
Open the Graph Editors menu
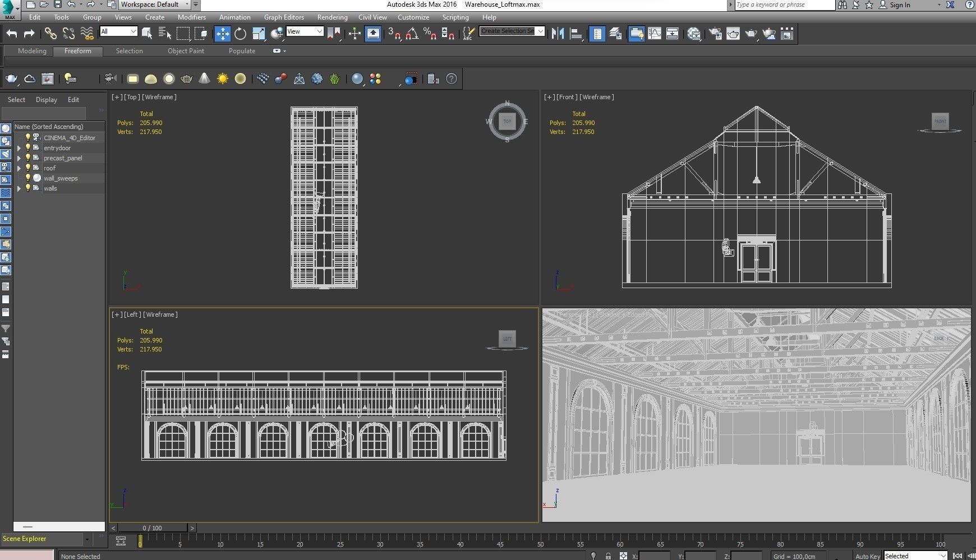[284, 17]
